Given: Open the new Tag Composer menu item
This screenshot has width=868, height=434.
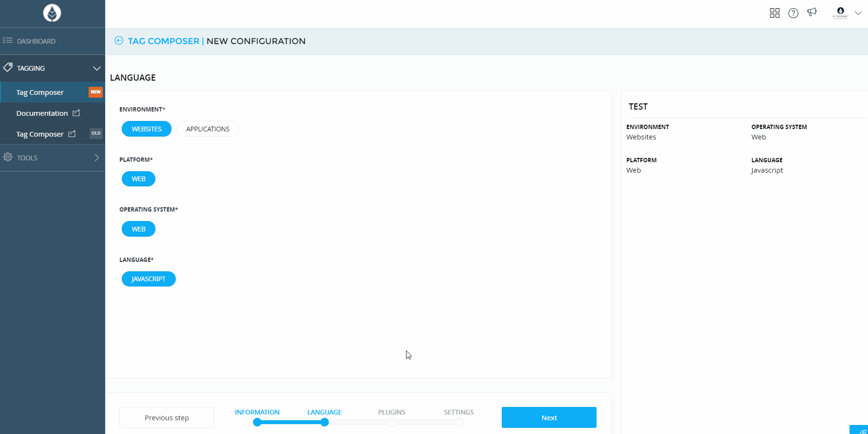Looking at the screenshot, I should pyautogui.click(x=40, y=92).
